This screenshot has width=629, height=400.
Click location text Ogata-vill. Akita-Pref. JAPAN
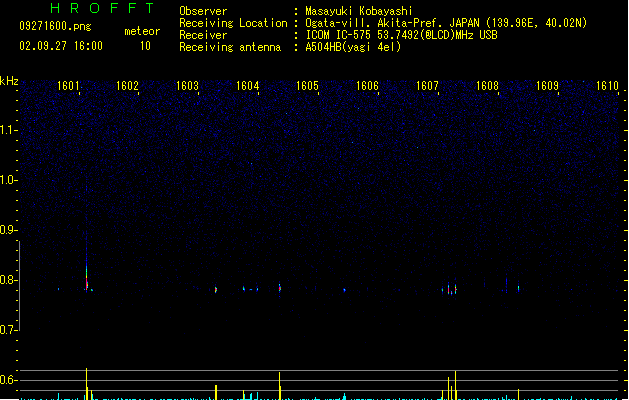pos(393,23)
